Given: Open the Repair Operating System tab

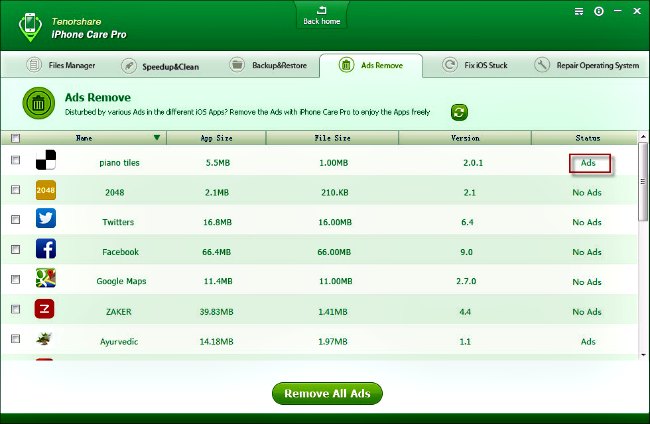Looking at the screenshot, I should click(x=586, y=65).
